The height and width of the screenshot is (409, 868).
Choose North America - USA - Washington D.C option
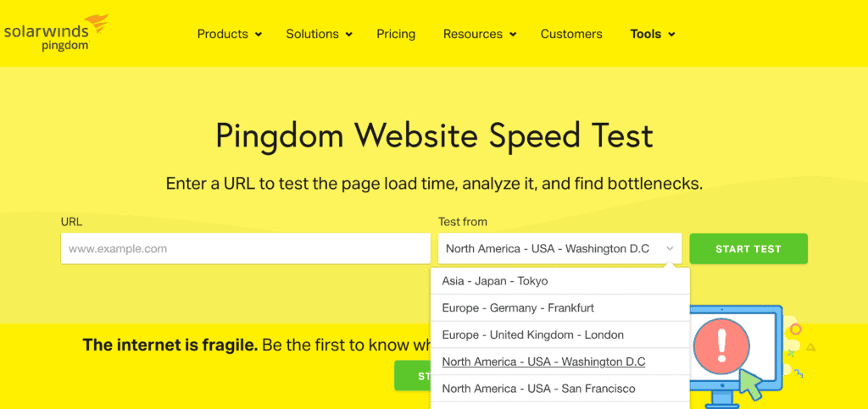pos(560,362)
